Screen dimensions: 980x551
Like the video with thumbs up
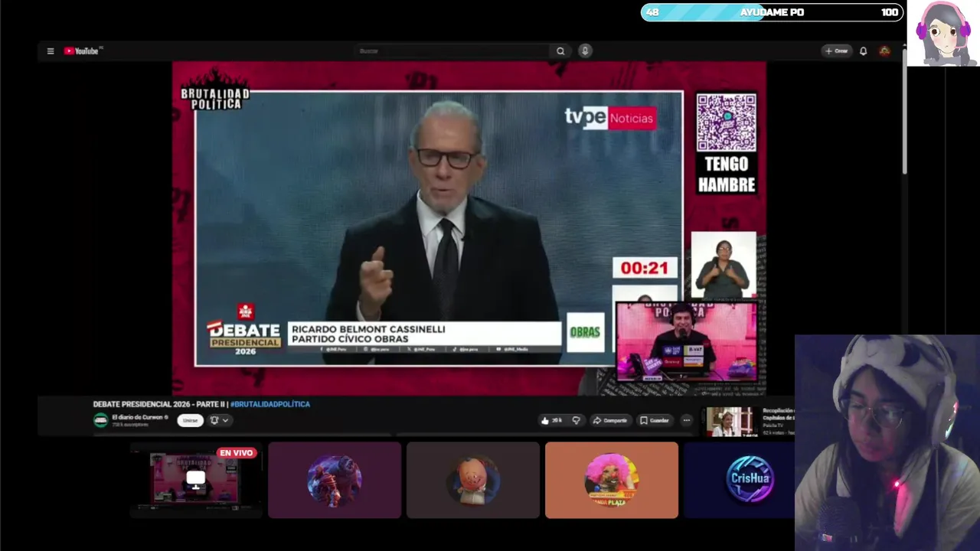tap(552, 420)
